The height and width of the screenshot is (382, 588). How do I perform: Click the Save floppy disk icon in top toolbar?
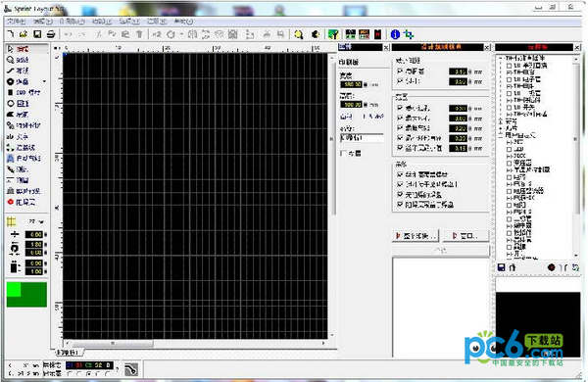pos(37,34)
